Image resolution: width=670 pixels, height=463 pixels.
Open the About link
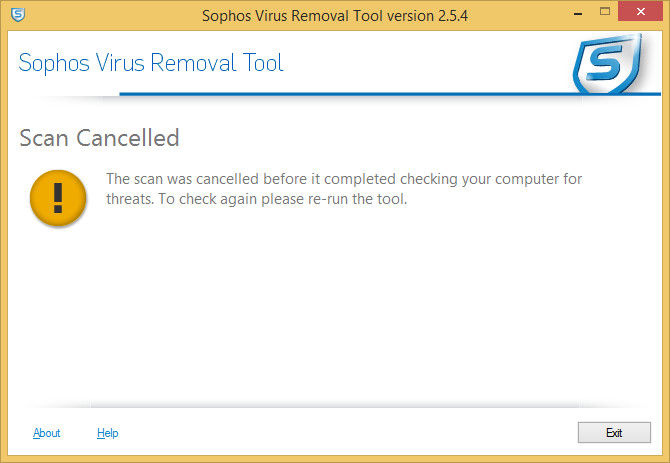coord(47,433)
